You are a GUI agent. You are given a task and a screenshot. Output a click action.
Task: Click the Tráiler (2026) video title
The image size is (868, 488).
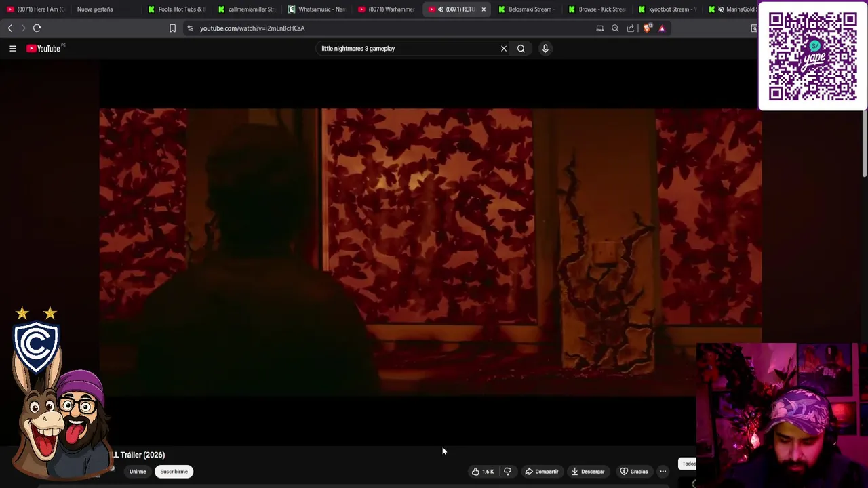click(138, 455)
